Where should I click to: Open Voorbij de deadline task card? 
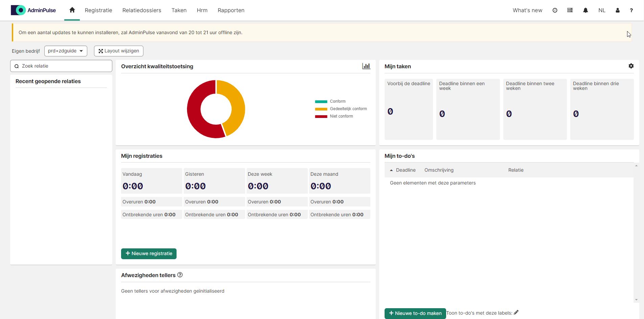pyautogui.click(x=409, y=109)
